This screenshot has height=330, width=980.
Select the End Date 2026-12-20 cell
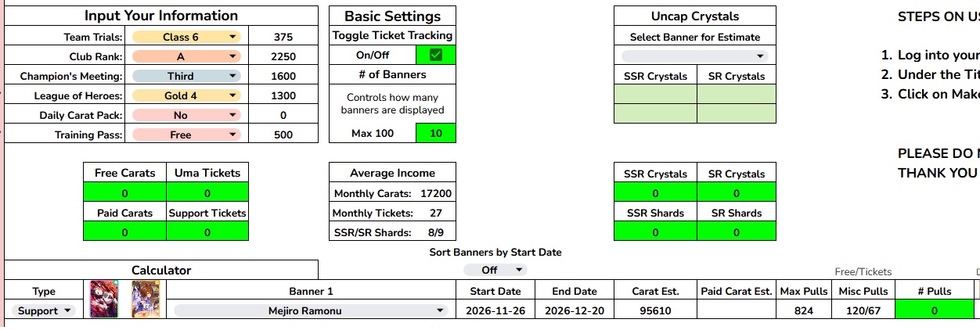(x=575, y=310)
